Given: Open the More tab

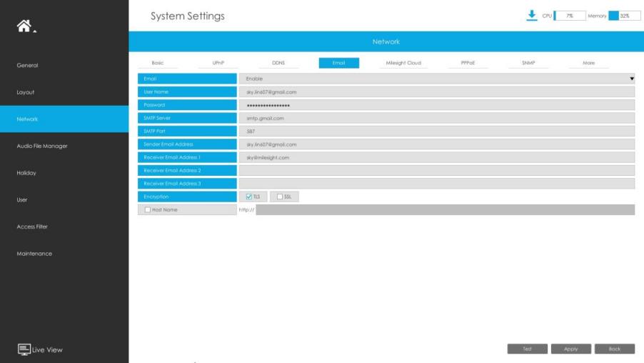Looking at the screenshot, I should pos(588,63).
